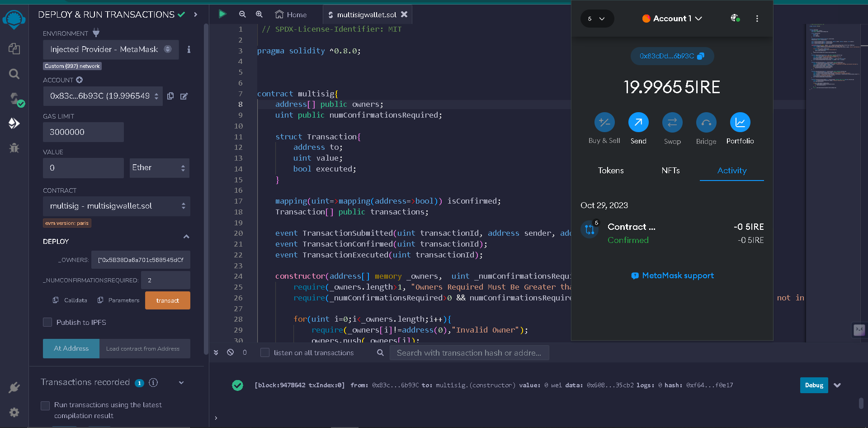Open the Injected Provider environment dropdown
The image size is (868, 428).
tap(111, 49)
